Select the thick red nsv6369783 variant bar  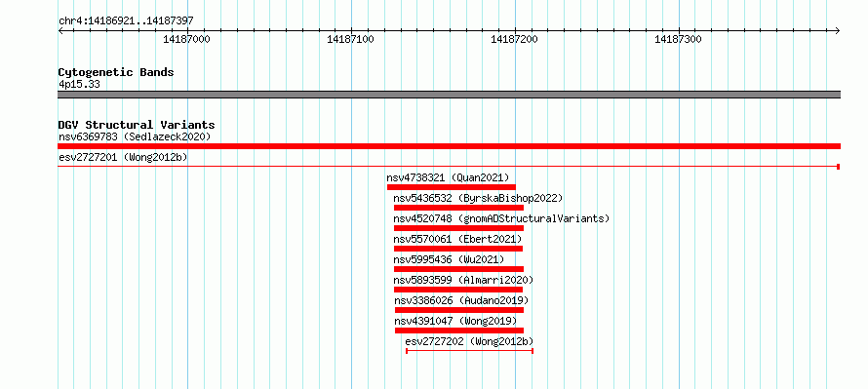click(x=449, y=146)
